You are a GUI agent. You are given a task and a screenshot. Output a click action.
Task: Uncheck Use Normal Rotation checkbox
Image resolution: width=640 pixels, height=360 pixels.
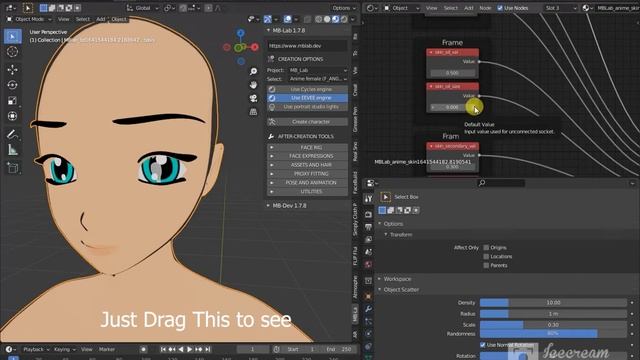(482, 345)
